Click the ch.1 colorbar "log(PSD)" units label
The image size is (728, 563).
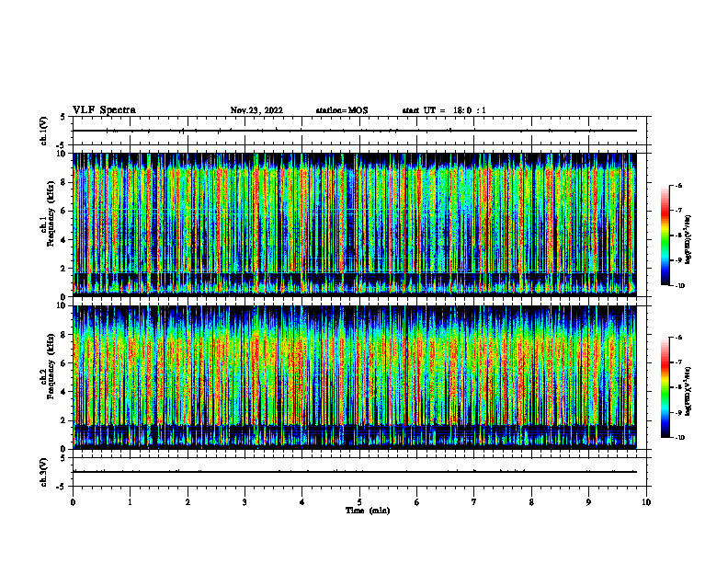coord(688,240)
